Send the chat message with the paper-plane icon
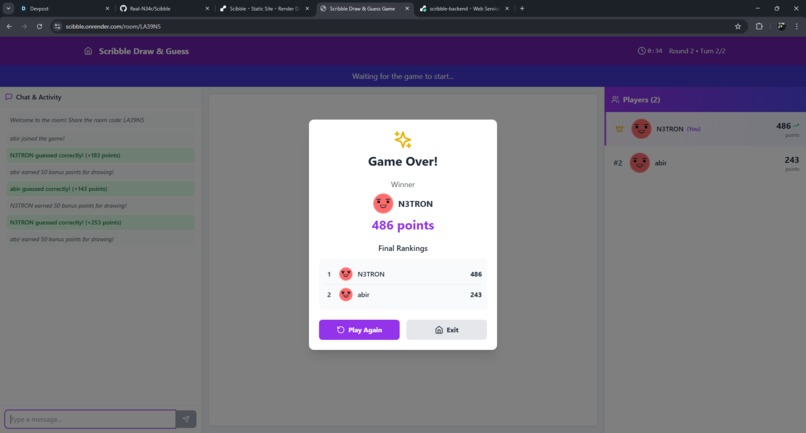806x433 pixels. [186, 419]
